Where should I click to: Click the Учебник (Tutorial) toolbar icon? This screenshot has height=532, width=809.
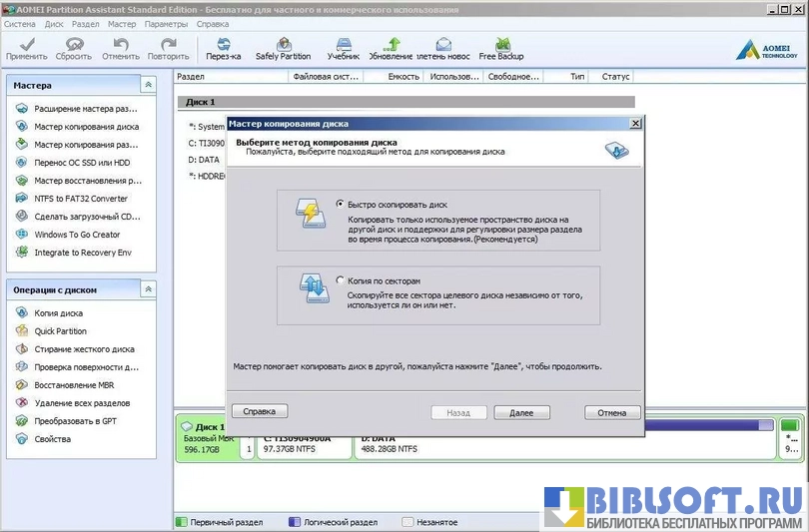(343, 48)
